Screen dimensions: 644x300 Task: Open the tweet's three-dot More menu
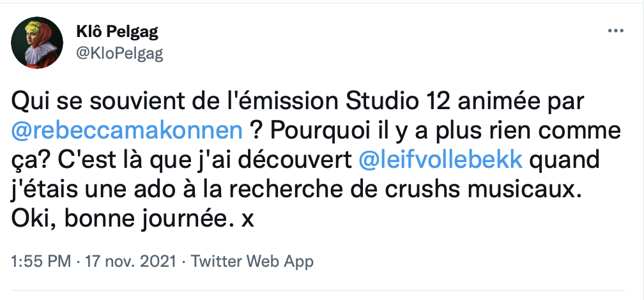[615, 31]
